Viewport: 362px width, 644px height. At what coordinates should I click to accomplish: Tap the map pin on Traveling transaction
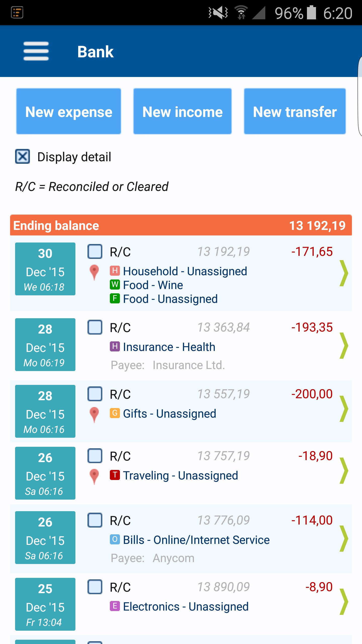(94, 477)
